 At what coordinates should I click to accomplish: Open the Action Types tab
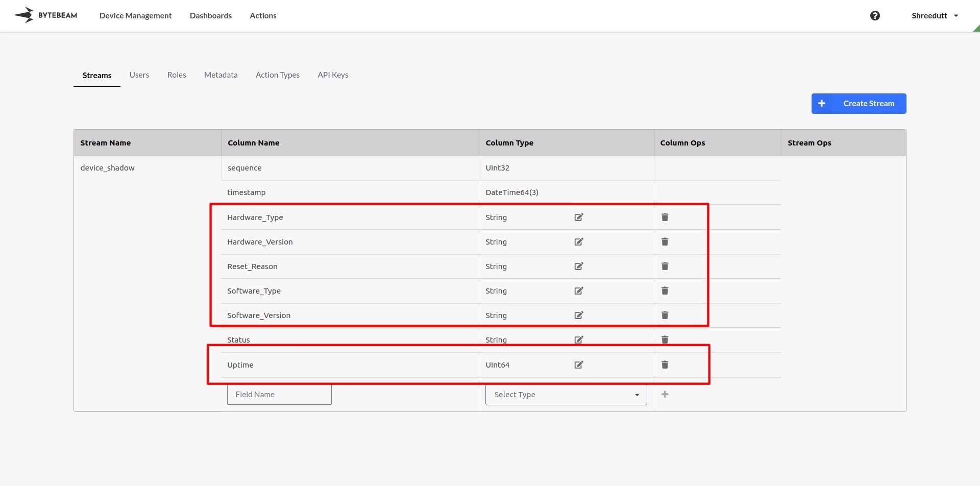click(277, 75)
